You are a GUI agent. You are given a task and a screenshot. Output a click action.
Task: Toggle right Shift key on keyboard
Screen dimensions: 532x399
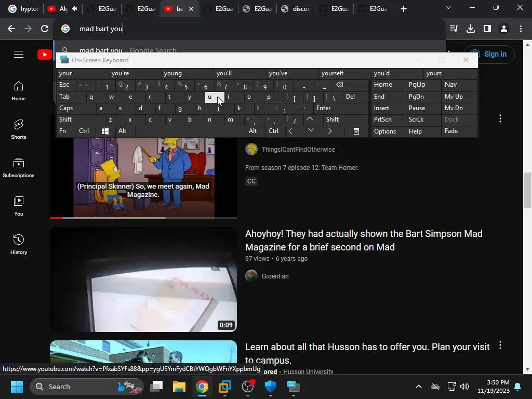coord(346,119)
